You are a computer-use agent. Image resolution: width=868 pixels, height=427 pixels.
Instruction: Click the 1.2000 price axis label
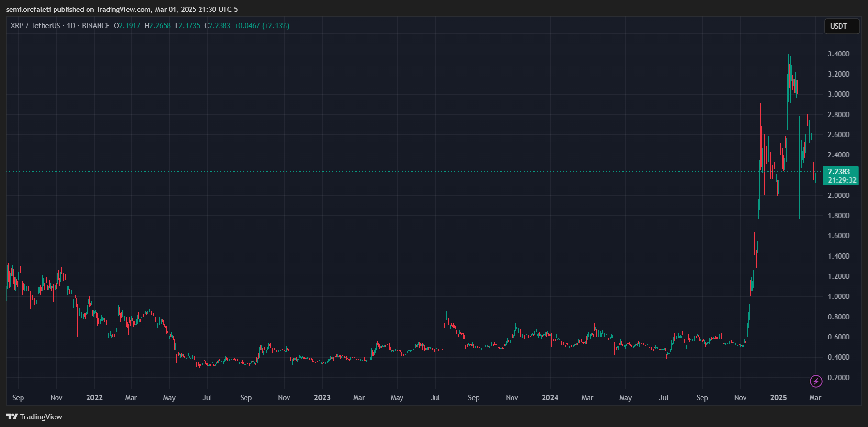839,276
